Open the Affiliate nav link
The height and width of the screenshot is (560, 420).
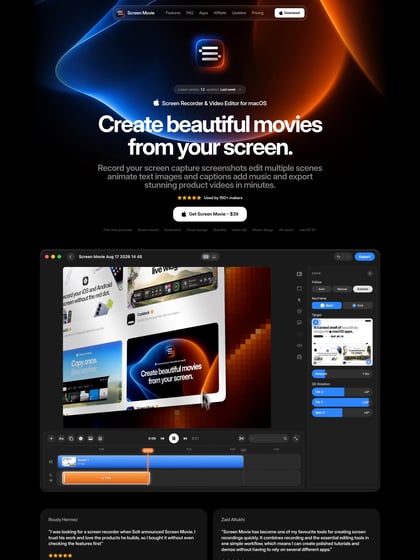(220, 13)
